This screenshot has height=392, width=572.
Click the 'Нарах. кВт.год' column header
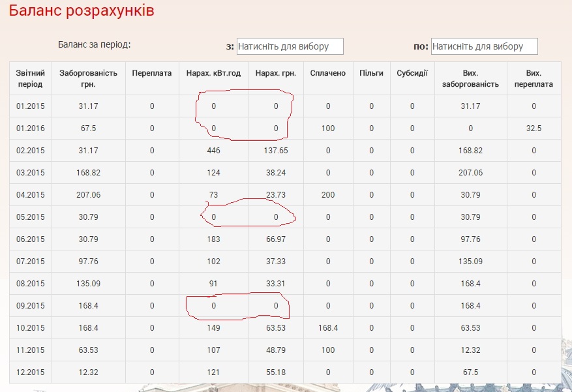coord(213,73)
